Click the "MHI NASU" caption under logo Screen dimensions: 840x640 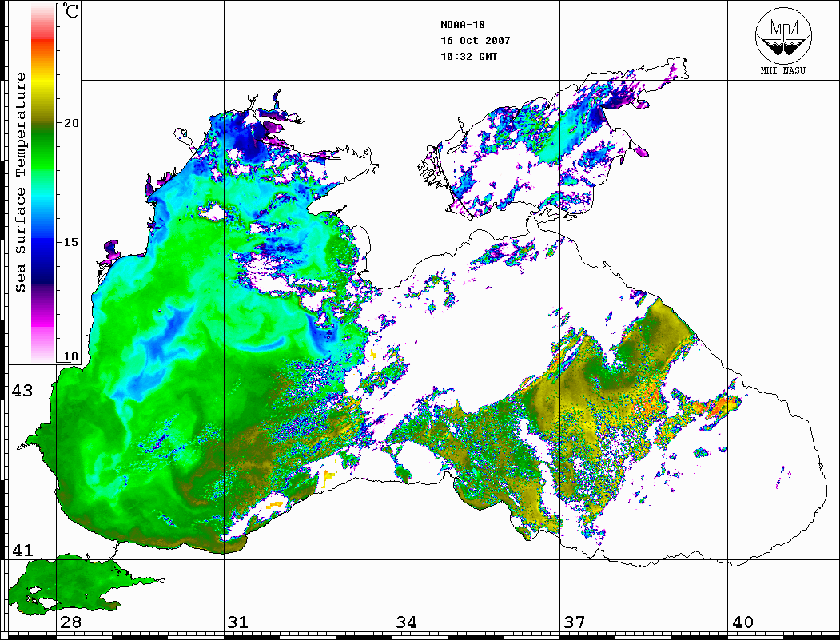pyautogui.click(x=782, y=70)
